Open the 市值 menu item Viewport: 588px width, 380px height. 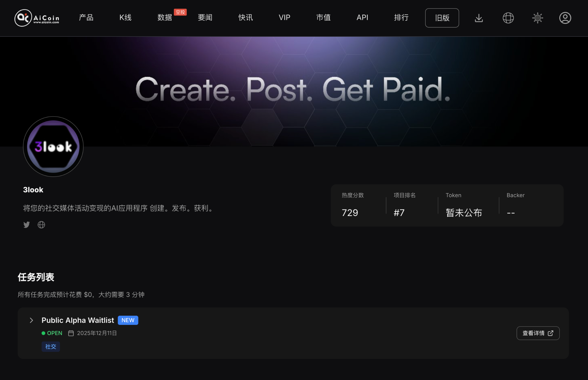(323, 18)
